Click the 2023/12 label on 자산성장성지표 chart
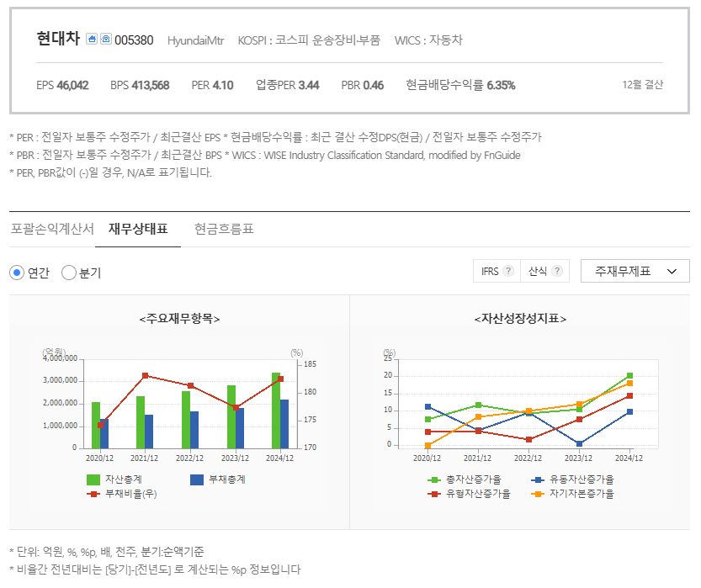The height and width of the screenshot is (588, 701). click(578, 458)
